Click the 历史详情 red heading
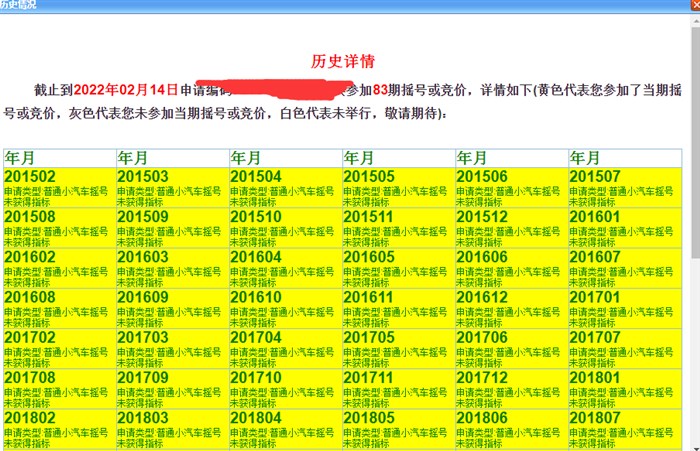Screen dimensions: 700x451 (343, 61)
